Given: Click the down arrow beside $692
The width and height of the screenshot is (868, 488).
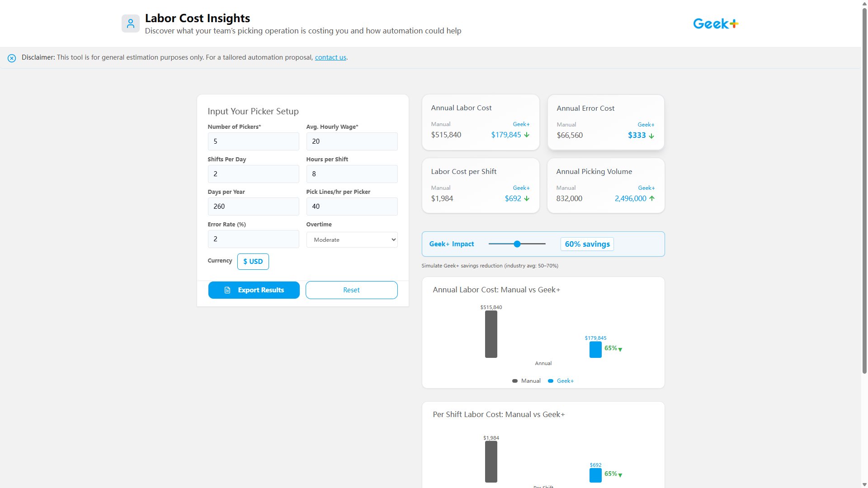Looking at the screenshot, I should tap(526, 198).
